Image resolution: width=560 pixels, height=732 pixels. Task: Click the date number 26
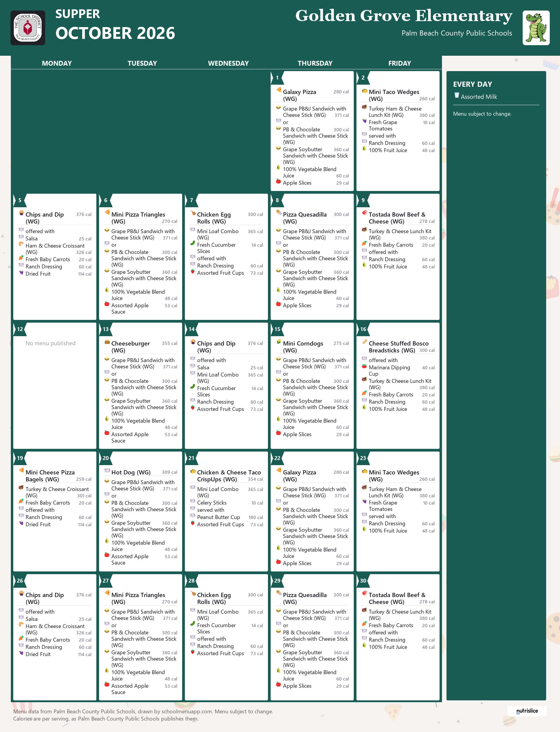pos(20,580)
